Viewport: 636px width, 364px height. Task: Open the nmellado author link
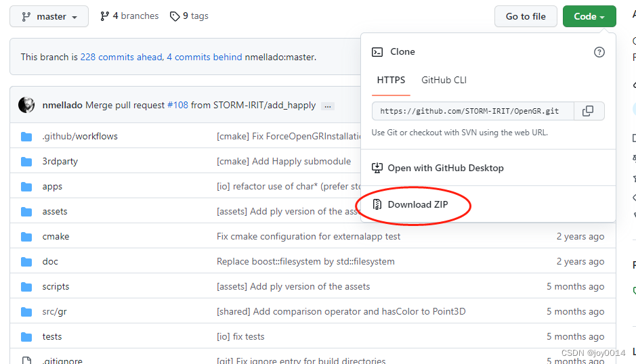(62, 105)
